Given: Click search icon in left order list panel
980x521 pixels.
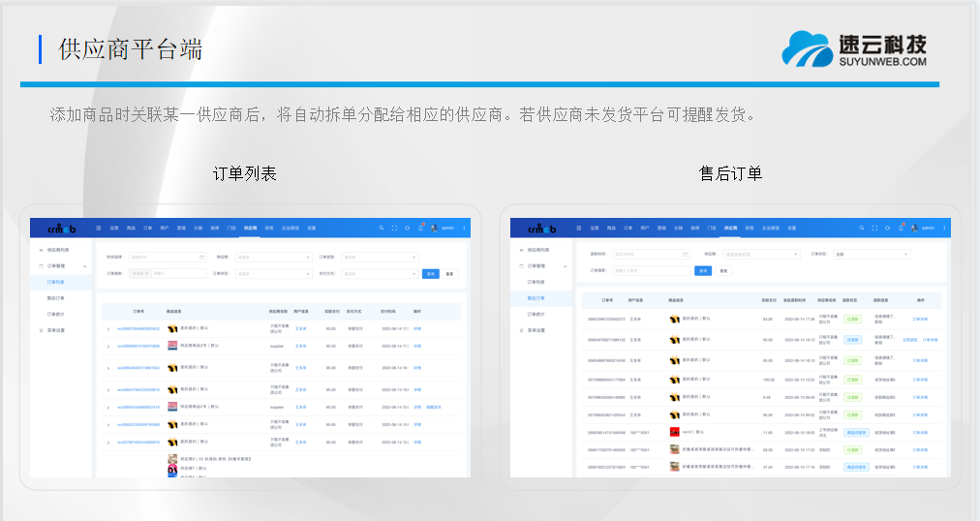Looking at the screenshot, I should coord(381,228).
